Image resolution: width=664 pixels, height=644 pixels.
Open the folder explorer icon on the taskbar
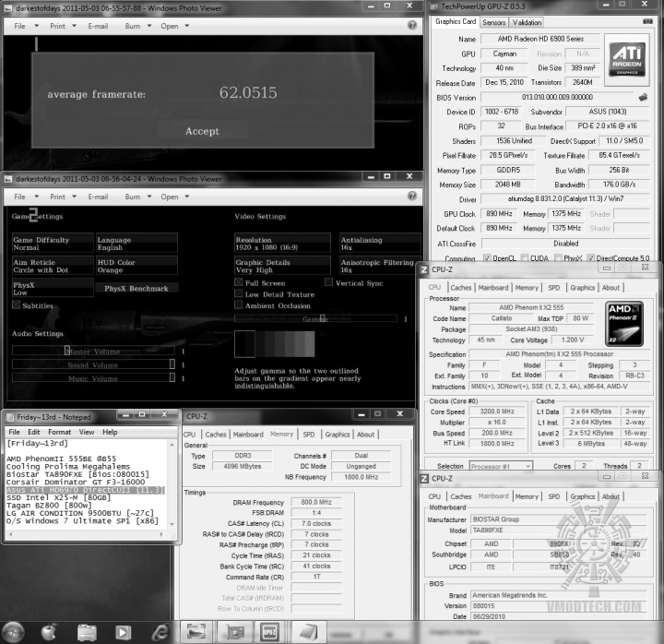[x=87, y=633]
